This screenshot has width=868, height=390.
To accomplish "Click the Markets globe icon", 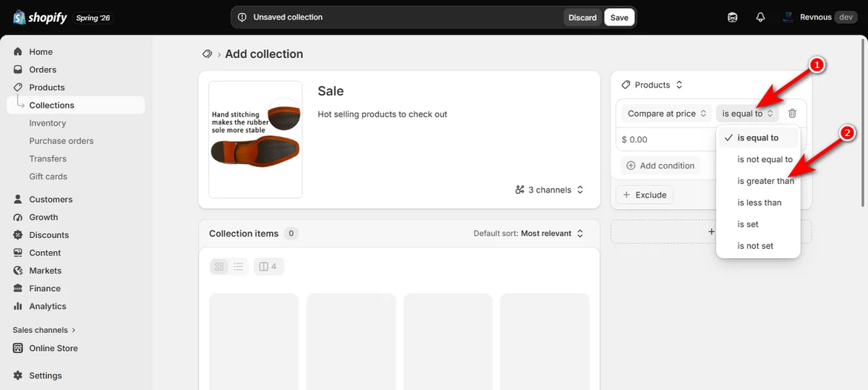I will (18, 271).
